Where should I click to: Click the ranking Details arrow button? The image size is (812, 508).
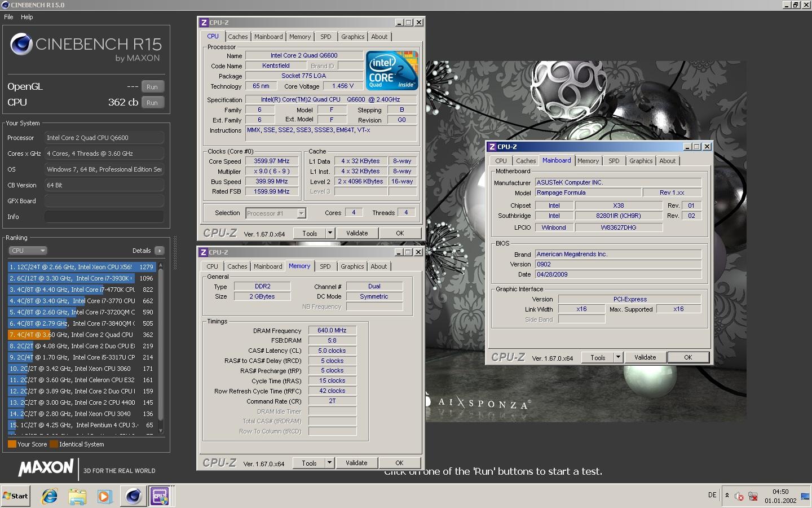point(159,251)
